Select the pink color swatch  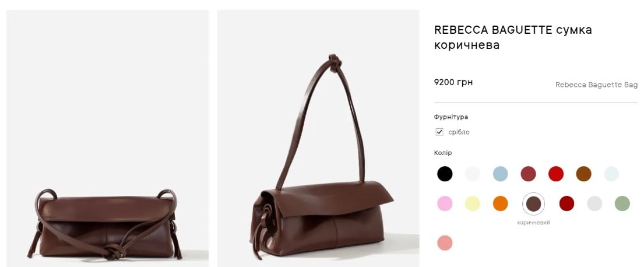coord(445,203)
